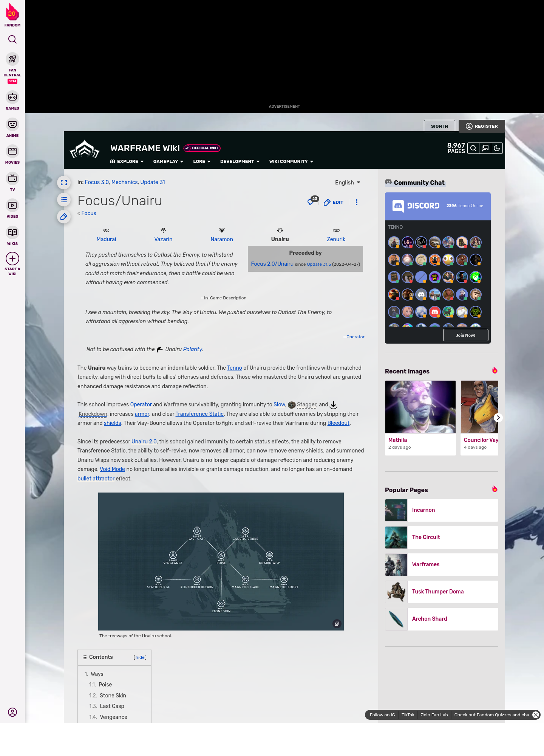Open the Polarity link
Screen dimensions: 544x756
click(193, 349)
